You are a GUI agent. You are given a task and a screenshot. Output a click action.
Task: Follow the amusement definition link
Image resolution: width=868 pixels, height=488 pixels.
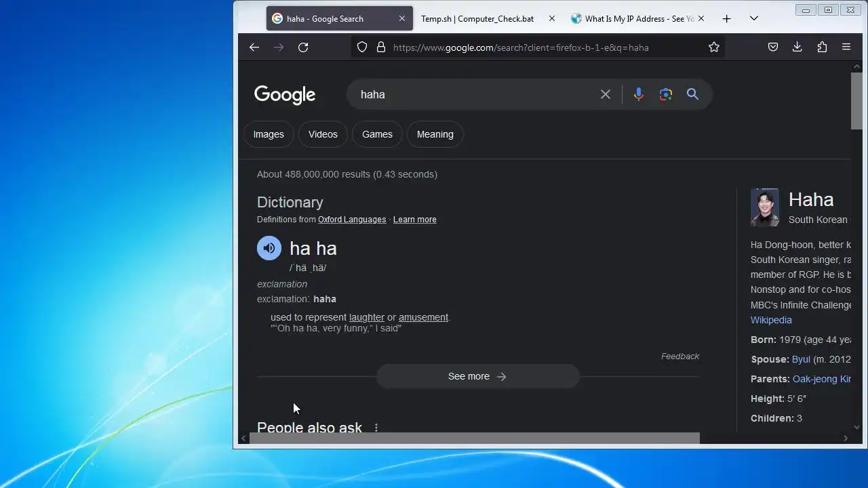[423, 317]
